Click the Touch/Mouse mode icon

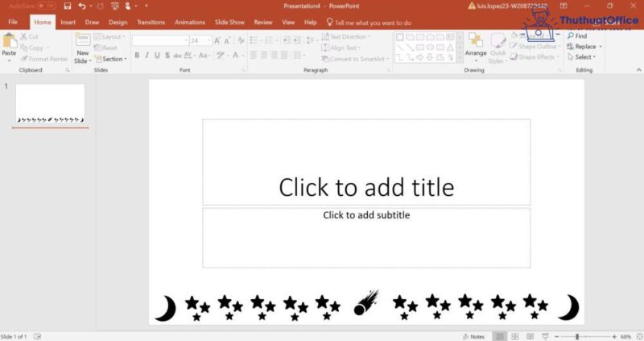128,6
